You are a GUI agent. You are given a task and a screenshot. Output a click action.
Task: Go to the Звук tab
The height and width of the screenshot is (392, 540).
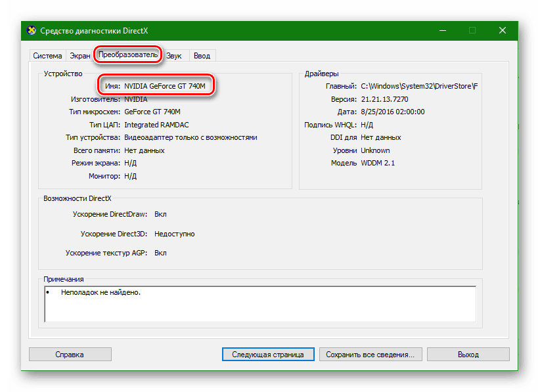pyautogui.click(x=174, y=56)
